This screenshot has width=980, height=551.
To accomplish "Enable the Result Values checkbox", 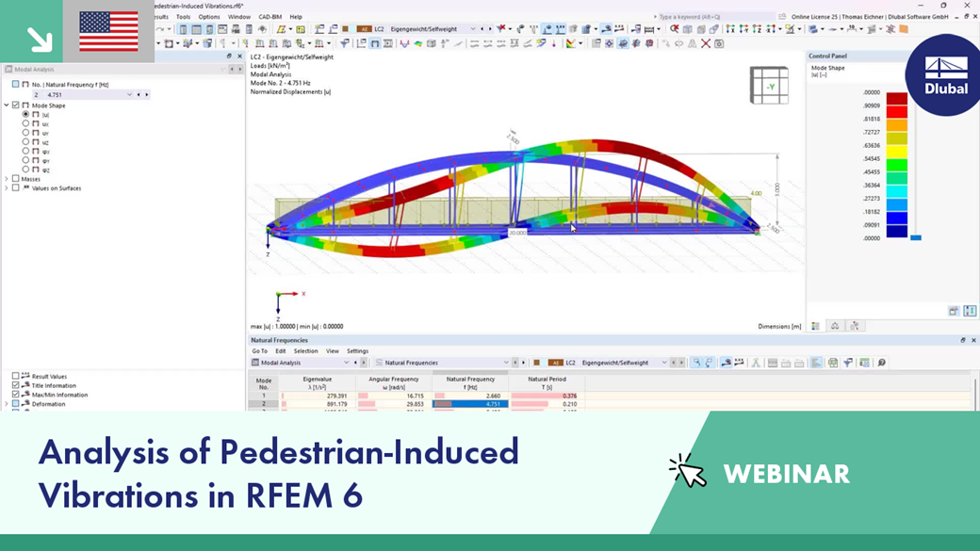I will 16,376.
